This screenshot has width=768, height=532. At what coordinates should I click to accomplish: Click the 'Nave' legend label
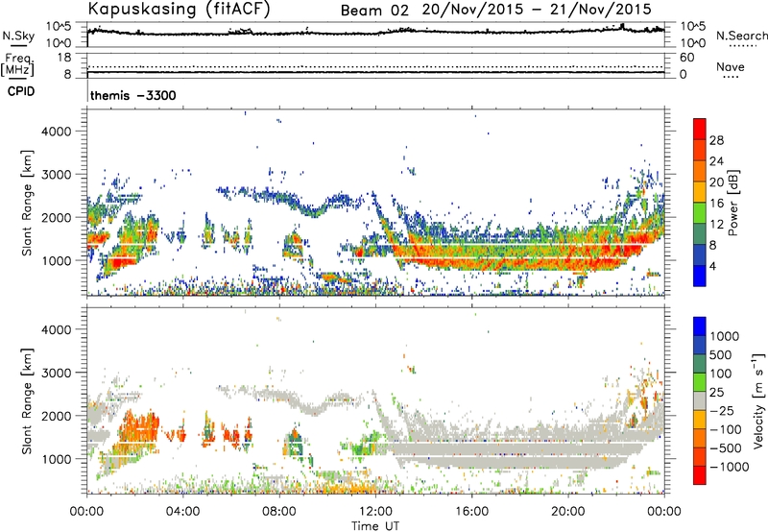click(731, 66)
